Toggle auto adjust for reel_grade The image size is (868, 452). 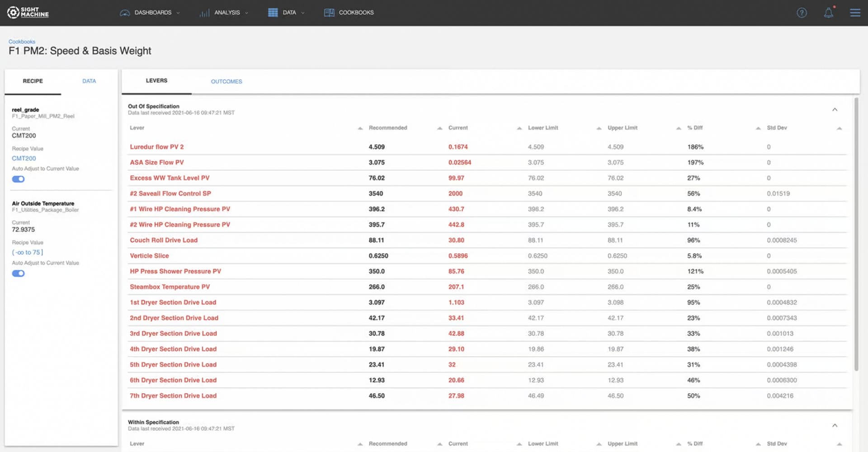click(18, 179)
